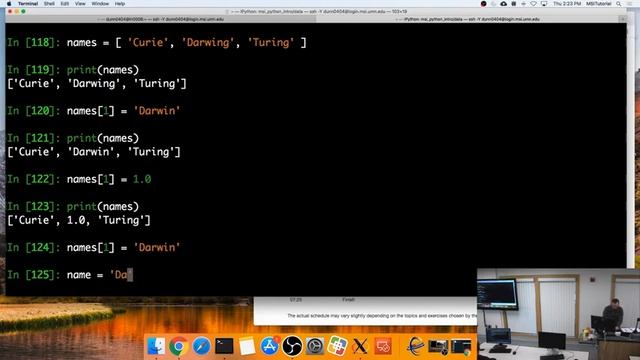Open the Edit menu
The width and height of the screenshot is (640, 360).
tap(64, 4)
